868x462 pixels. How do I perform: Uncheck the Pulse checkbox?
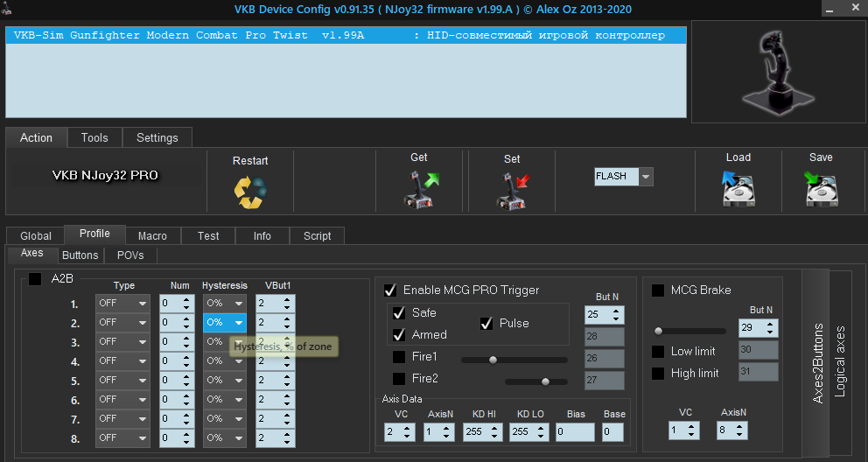pyautogui.click(x=486, y=323)
